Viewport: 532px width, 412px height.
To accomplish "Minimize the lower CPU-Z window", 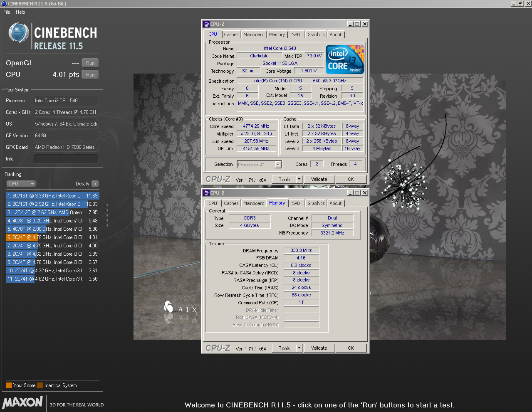I will tap(350, 193).
